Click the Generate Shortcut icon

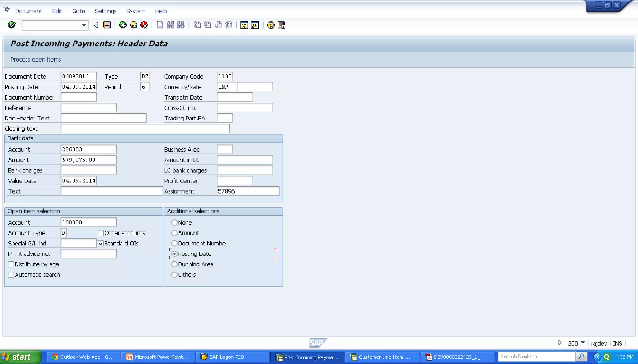(255, 25)
